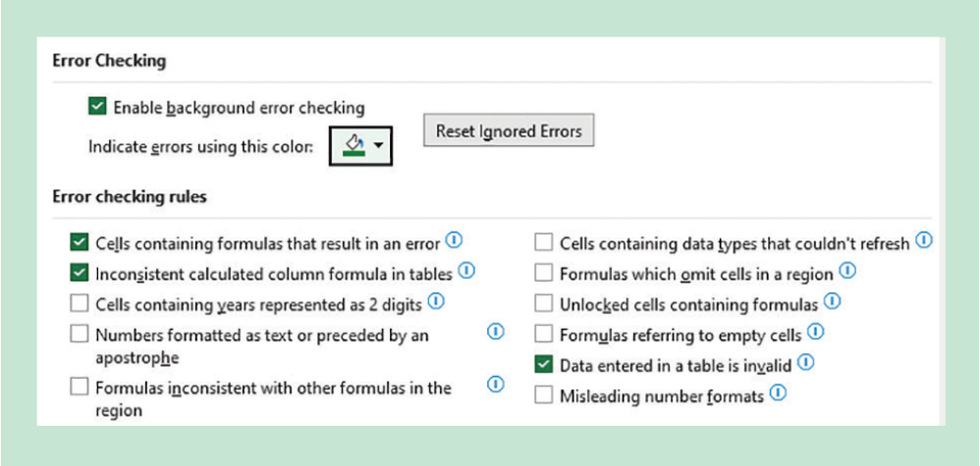The image size is (980, 466).
Task: Click info icon beside inconsistent calculated column formula
Action: (466, 271)
